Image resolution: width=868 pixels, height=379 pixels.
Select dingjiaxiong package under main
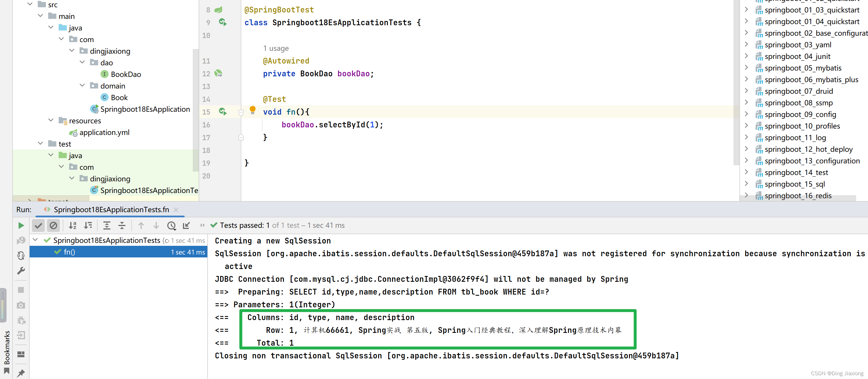[105, 51]
